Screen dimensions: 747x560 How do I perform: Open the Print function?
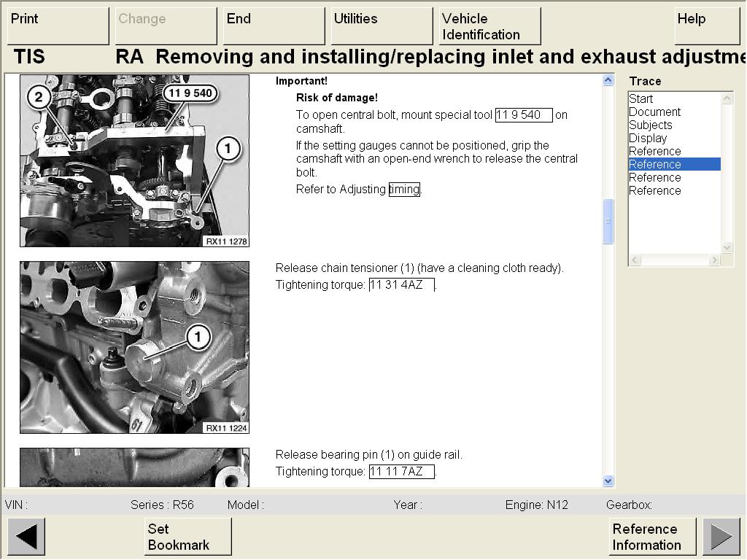58,26
